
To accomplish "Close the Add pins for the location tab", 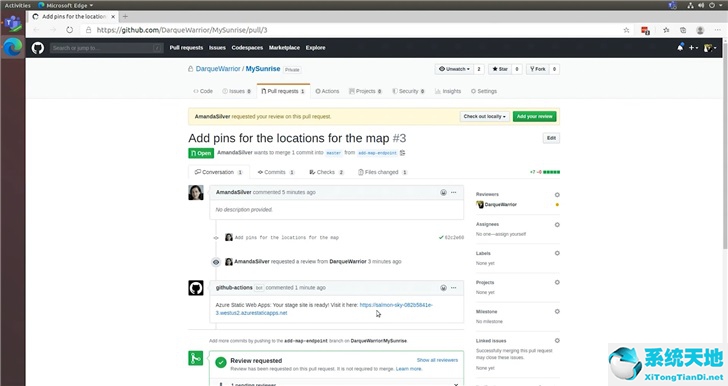I will point(113,16).
